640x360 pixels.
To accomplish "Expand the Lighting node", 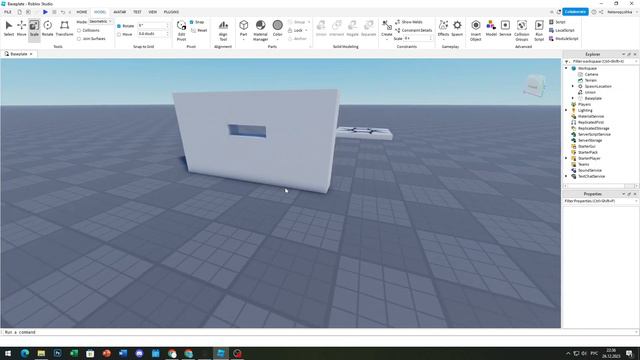I will pyautogui.click(x=566, y=110).
